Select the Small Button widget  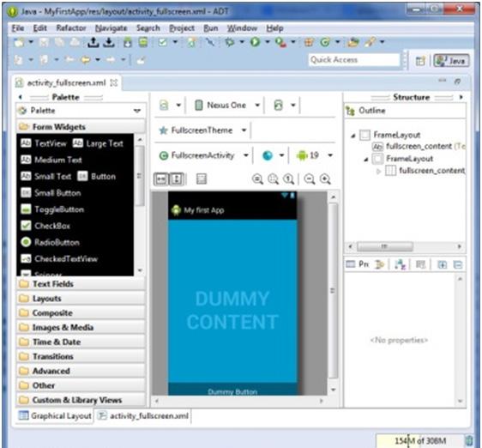(x=51, y=193)
